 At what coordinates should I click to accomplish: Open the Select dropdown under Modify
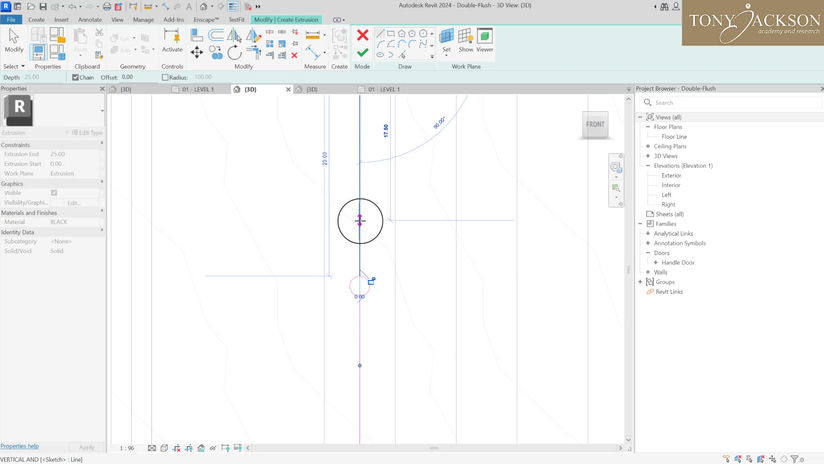(14, 66)
